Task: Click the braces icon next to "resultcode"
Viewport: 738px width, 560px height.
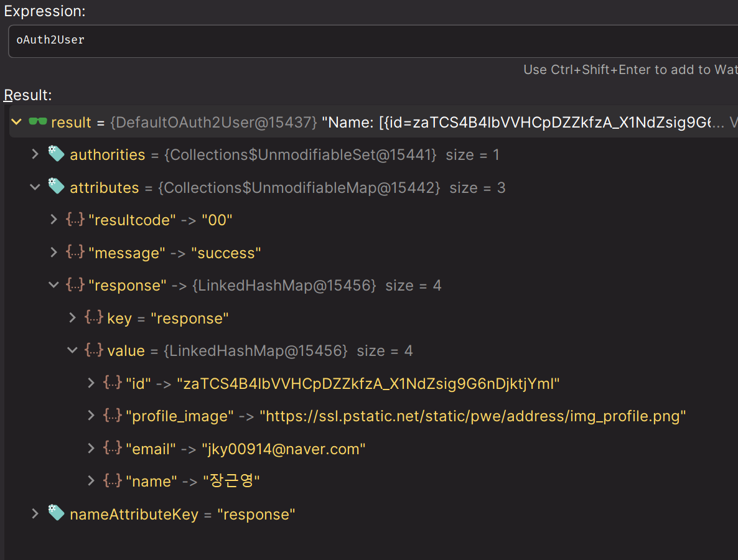Action: [75, 220]
